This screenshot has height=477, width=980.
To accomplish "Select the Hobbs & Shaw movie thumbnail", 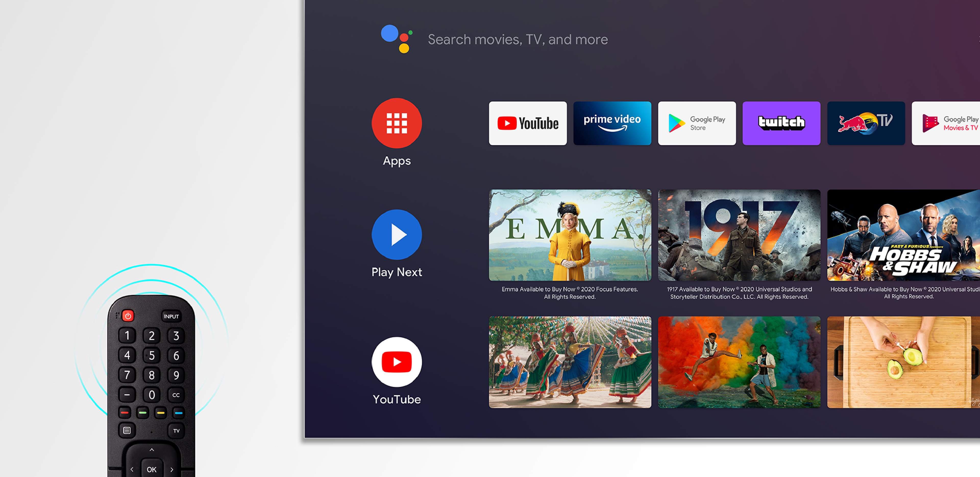I will click(x=903, y=235).
